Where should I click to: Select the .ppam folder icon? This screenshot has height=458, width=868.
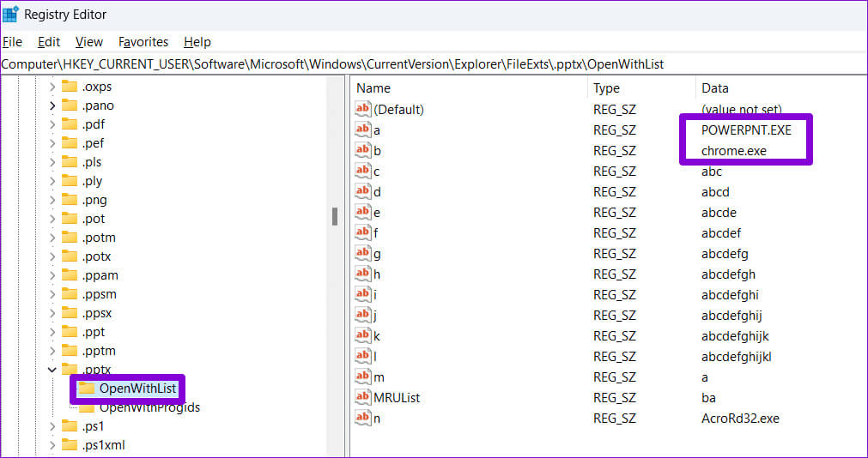[x=70, y=275]
